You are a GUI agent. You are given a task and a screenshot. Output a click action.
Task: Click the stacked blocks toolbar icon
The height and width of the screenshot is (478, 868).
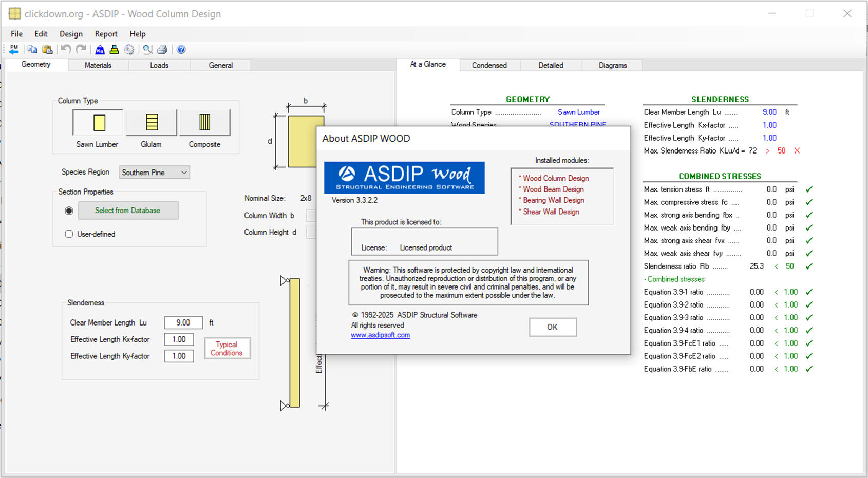[114, 49]
